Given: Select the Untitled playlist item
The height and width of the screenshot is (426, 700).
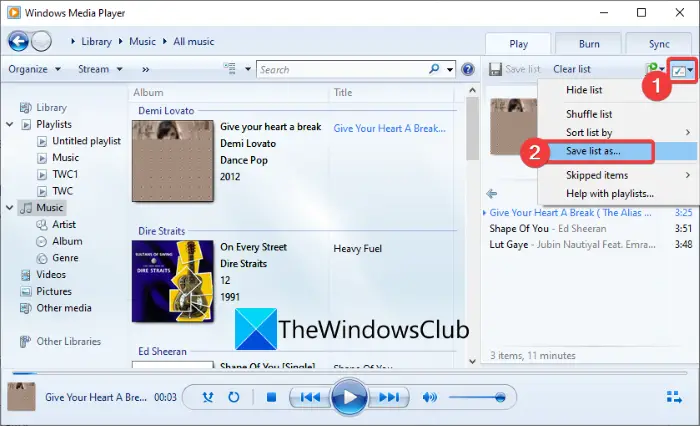Looking at the screenshot, I should [x=86, y=141].
